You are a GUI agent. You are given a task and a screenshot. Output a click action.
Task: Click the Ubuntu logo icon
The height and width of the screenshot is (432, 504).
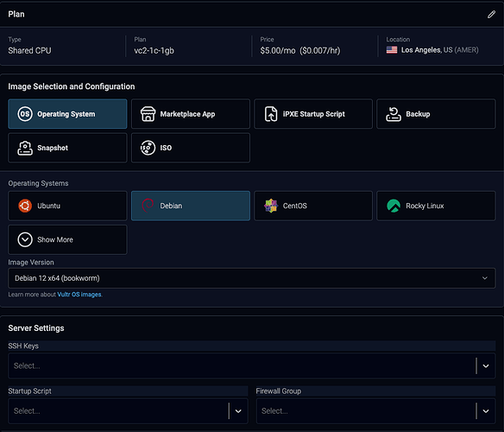(25, 206)
